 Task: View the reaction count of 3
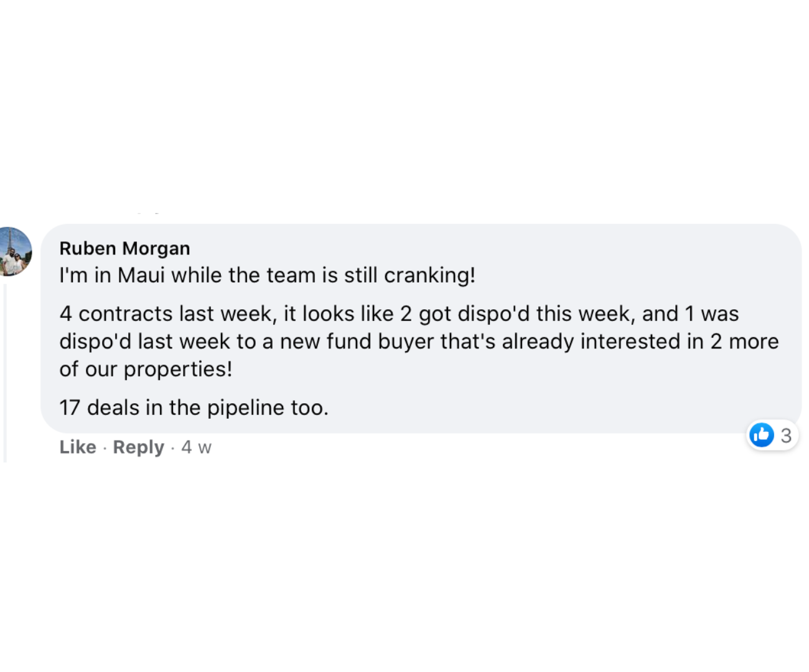click(x=786, y=435)
